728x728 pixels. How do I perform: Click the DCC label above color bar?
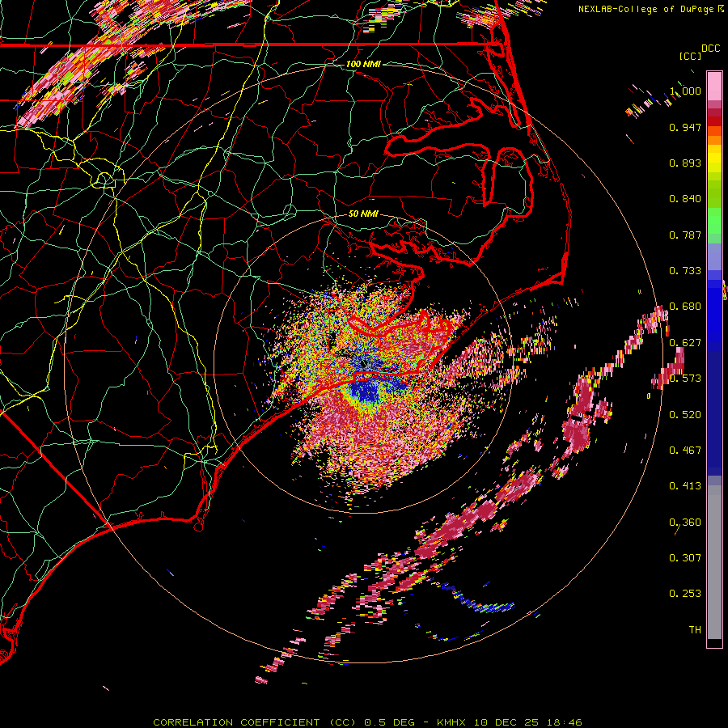(x=710, y=49)
